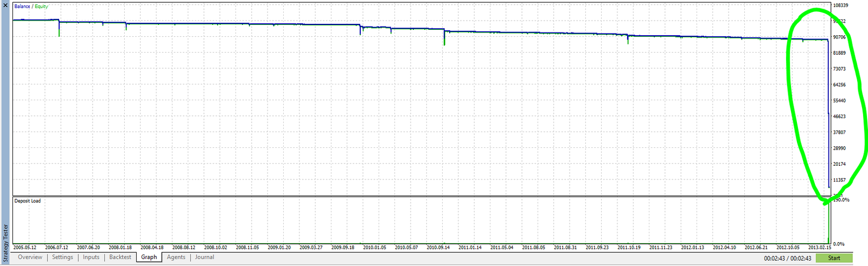The height and width of the screenshot is (266, 868).
Task: Click axis value 37807
Action: pos(839,132)
